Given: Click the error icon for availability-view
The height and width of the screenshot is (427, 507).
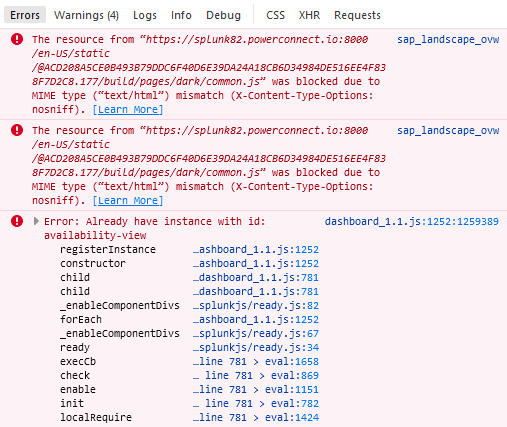Looking at the screenshot, I should tap(17, 221).
